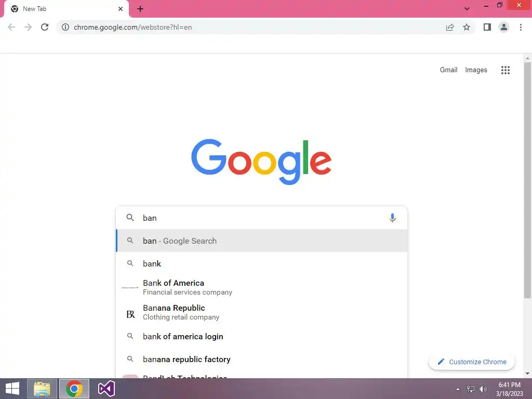This screenshot has height=399, width=532.
Task: Select 'ban - Google Search' suggestion
Action: [x=262, y=241]
